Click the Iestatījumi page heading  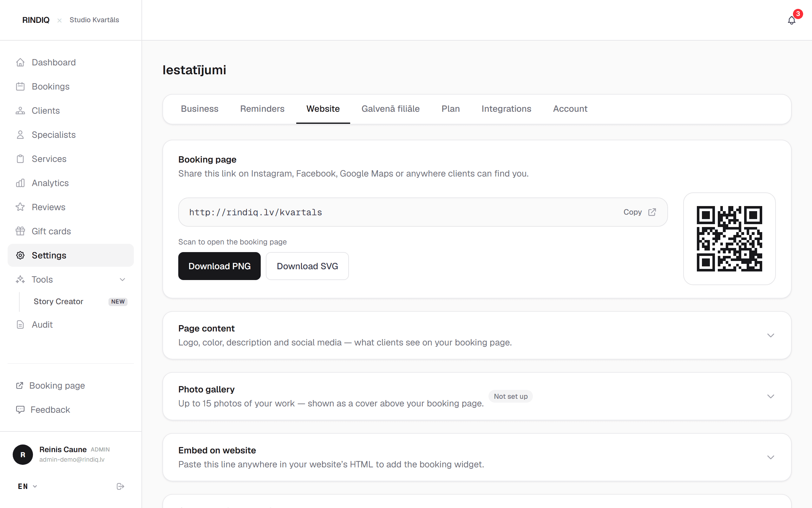coord(194,70)
